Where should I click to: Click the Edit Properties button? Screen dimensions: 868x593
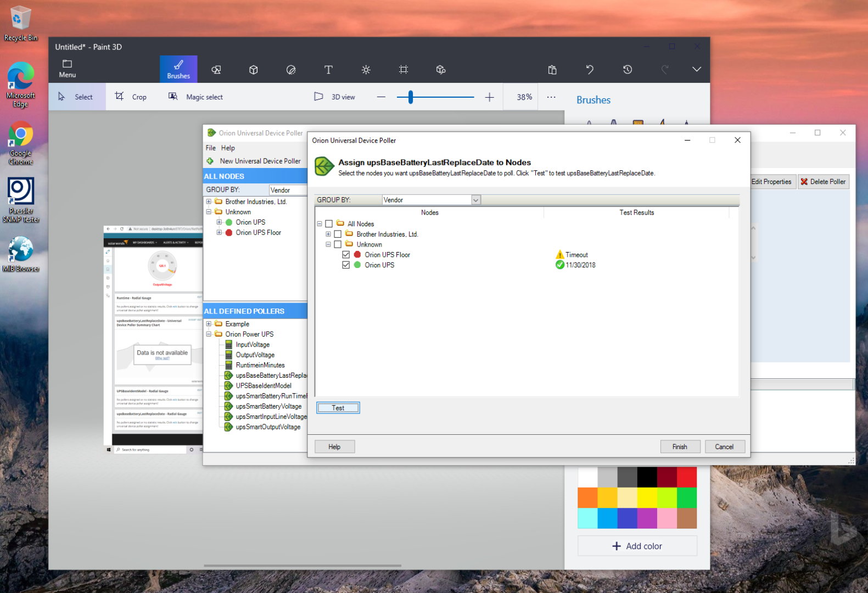pyautogui.click(x=771, y=182)
